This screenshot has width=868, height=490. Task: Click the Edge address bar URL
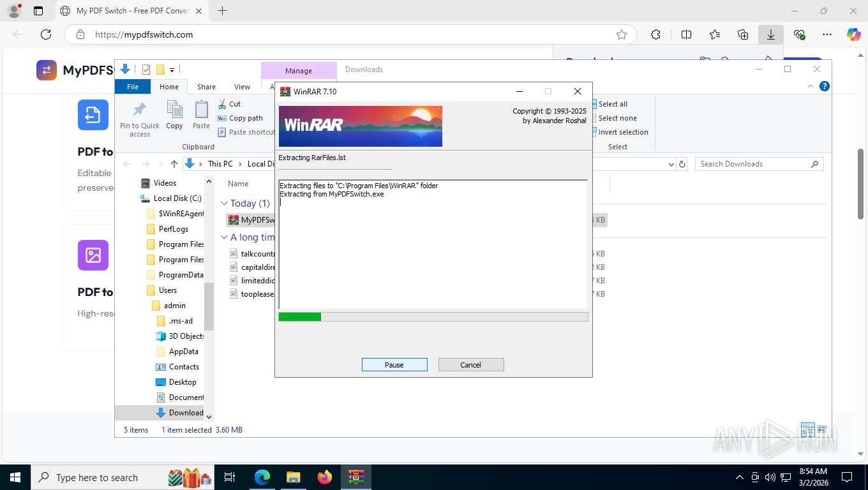point(144,34)
